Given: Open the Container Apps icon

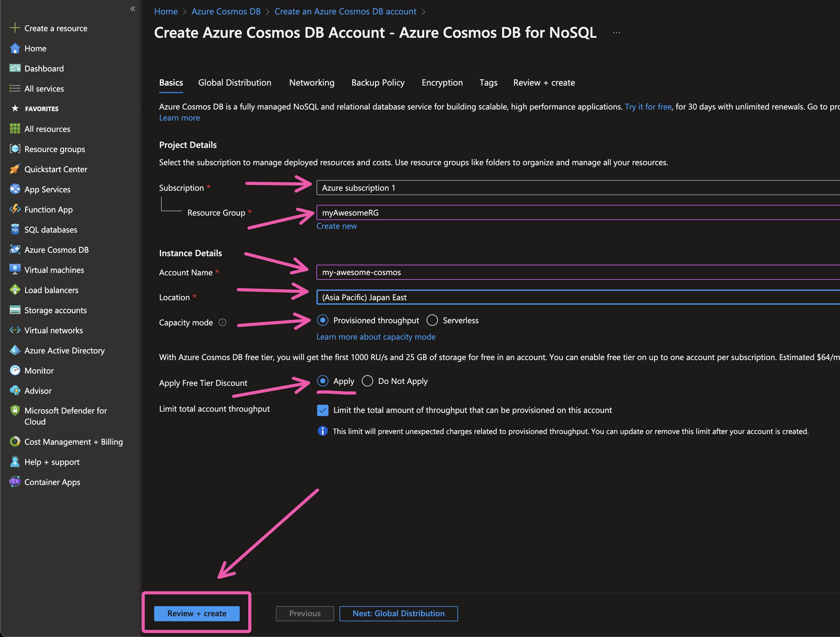Looking at the screenshot, I should (x=15, y=482).
